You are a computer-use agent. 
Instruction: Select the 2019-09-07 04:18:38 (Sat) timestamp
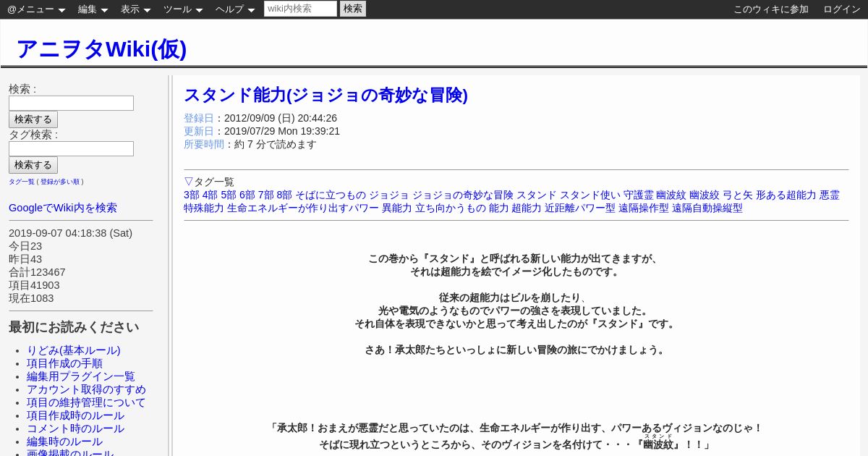(70, 233)
